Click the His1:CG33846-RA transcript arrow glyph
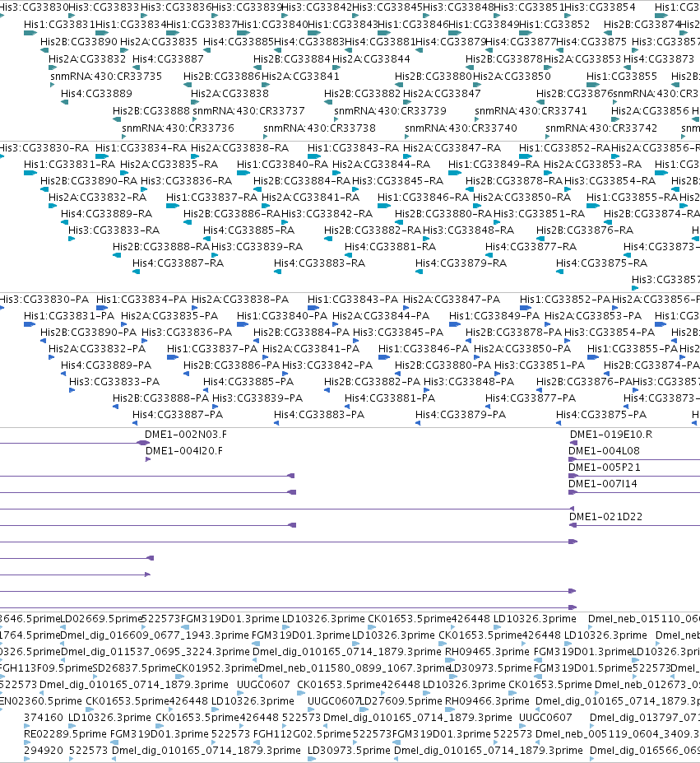Image resolution: width=700 pixels, height=763 pixels. (384, 206)
